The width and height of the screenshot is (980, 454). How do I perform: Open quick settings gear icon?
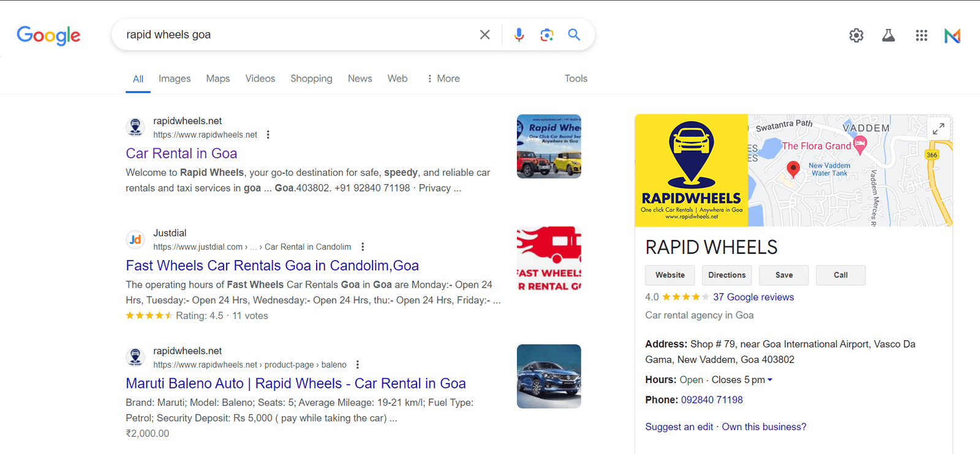856,35
